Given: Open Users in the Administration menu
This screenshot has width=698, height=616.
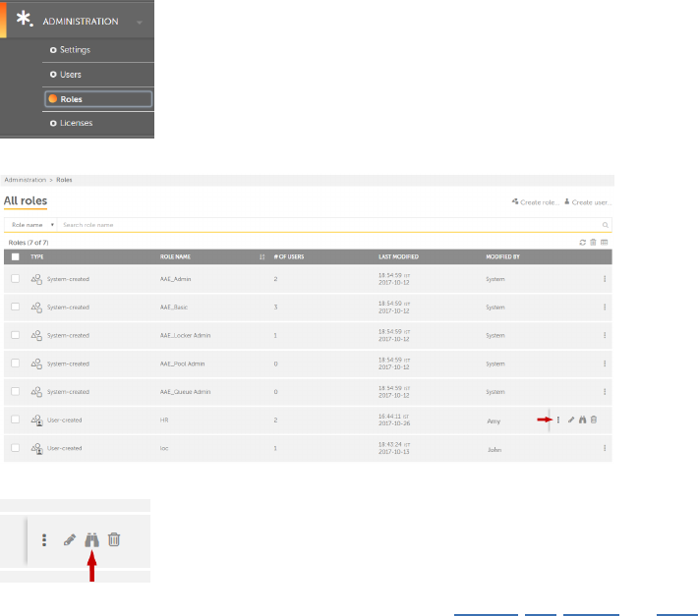Looking at the screenshot, I should pyautogui.click(x=66, y=75).
